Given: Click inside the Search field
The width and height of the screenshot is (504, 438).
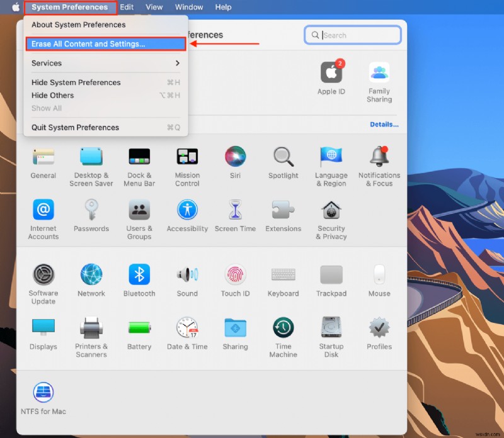Looking at the screenshot, I should click(353, 35).
